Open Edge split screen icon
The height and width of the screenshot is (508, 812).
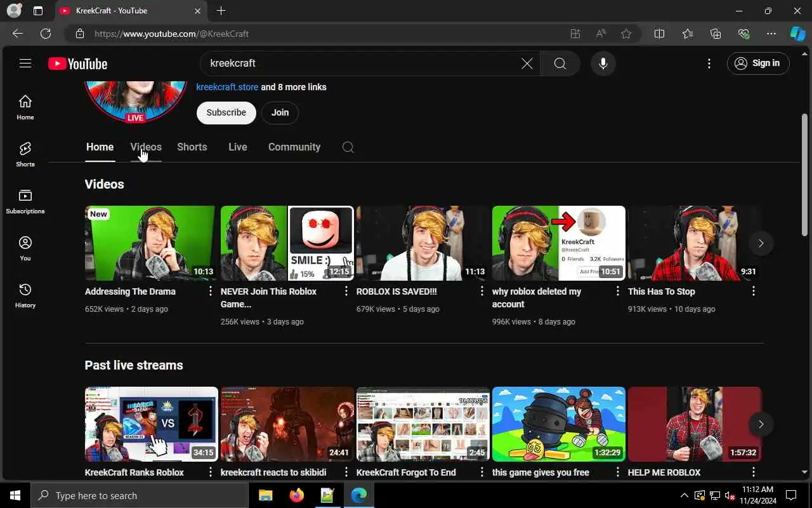659,34
